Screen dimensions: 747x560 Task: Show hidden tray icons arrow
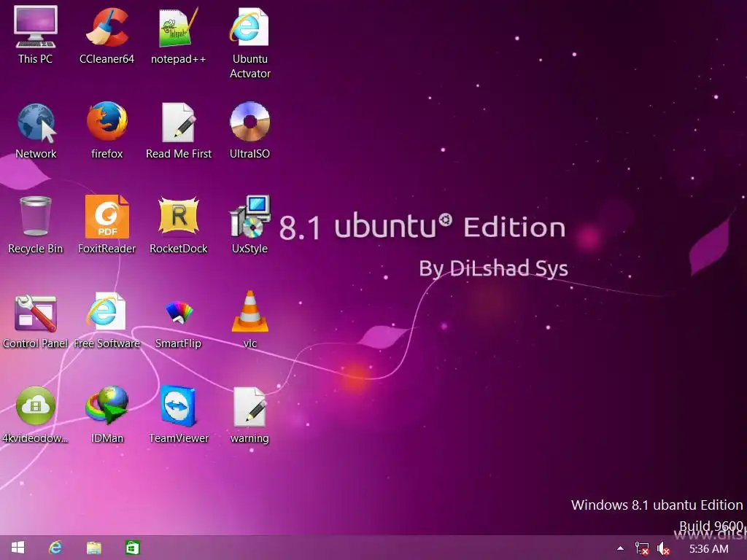pyautogui.click(x=620, y=548)
